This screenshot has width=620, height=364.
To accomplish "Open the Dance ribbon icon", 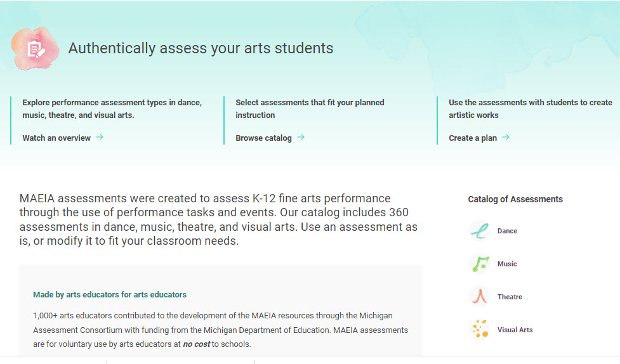I will point(480,231).
